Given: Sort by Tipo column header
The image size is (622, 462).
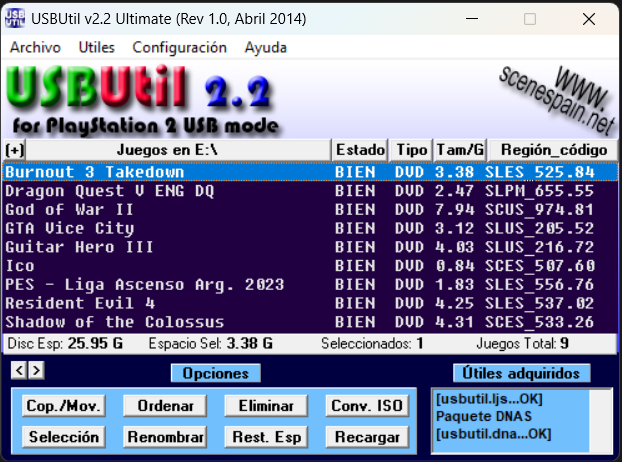Looking at the screenshot, I should tap(411, 150).
